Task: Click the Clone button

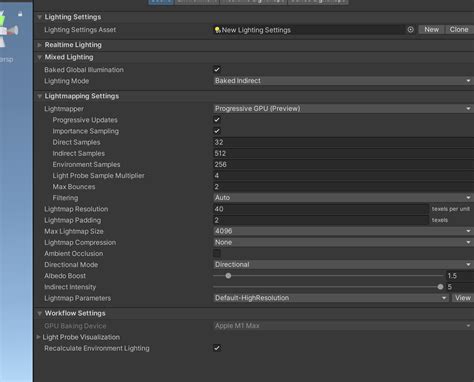Action: (x=459, y=30)
